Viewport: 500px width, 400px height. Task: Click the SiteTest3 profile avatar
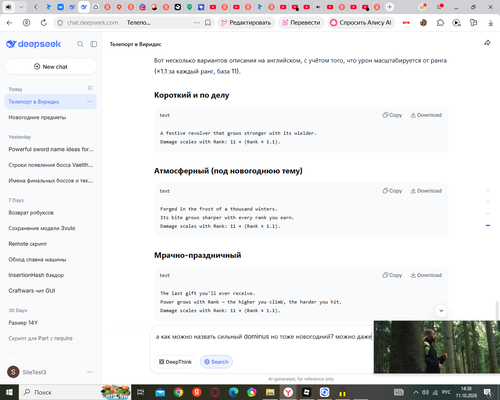pyautogui.click(x=13, y=372)
